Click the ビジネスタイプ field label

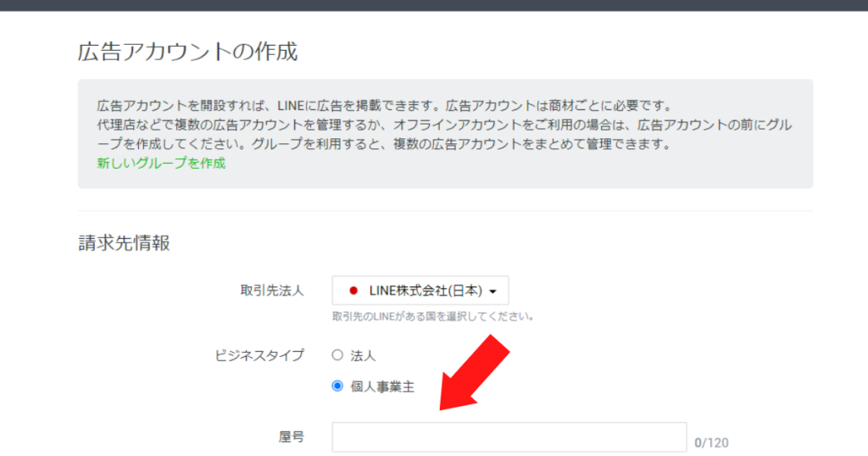coord(259,355)
